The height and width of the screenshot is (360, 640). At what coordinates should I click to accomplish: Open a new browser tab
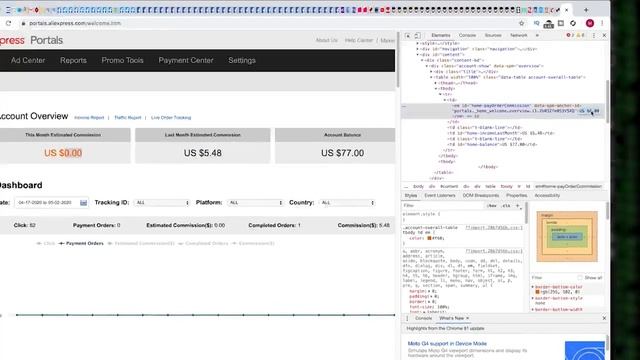[586, 10]
